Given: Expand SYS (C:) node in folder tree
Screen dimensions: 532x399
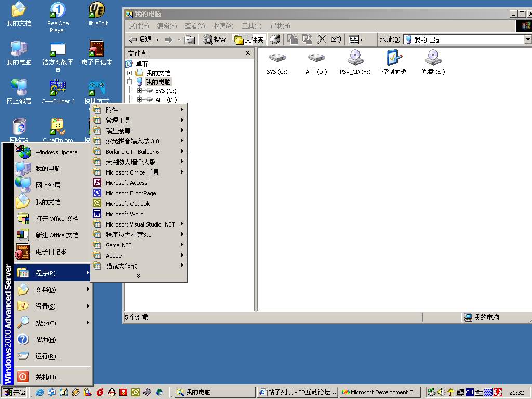Looking at the screenshot, I should [139, 90].
